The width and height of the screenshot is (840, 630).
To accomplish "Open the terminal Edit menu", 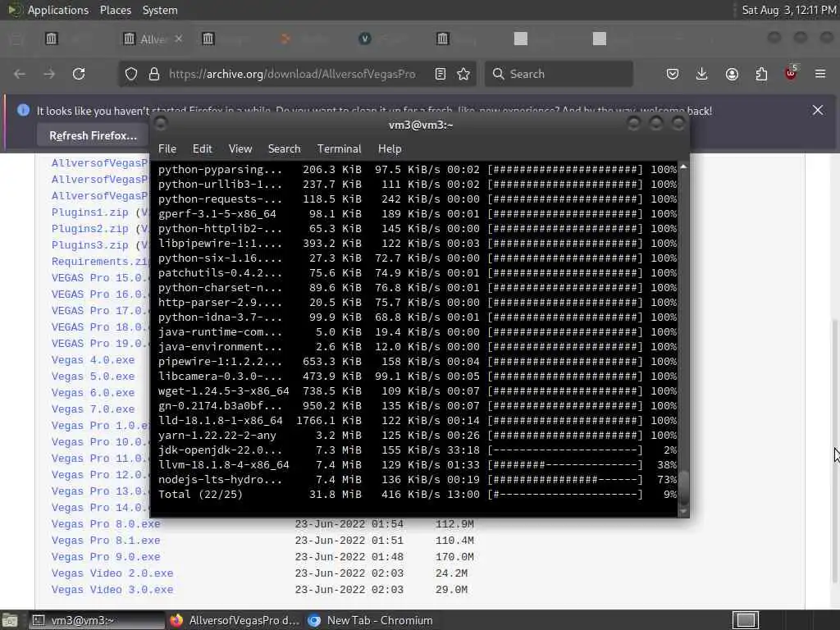I will [202, 149].
